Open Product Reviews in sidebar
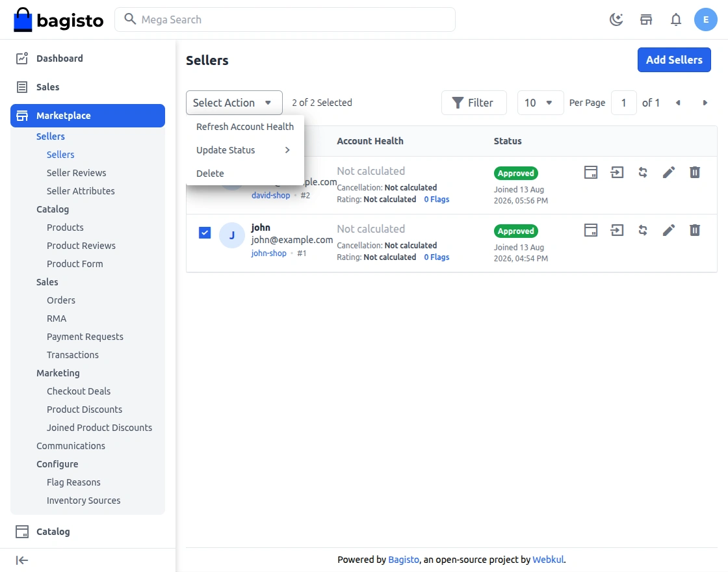This screenshot has height=572, width=728. point(81,246)
